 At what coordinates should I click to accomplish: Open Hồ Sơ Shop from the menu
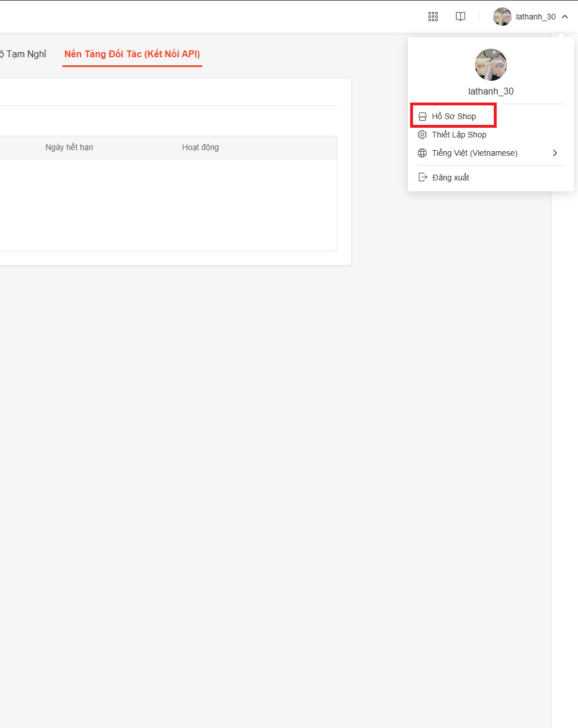[x=454, y=116]
